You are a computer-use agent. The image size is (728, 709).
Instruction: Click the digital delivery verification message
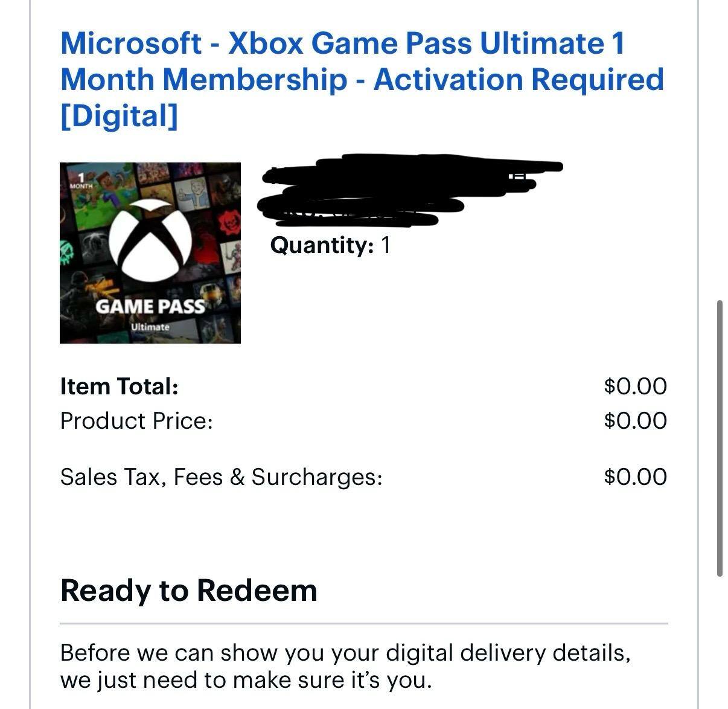[345, 666]
